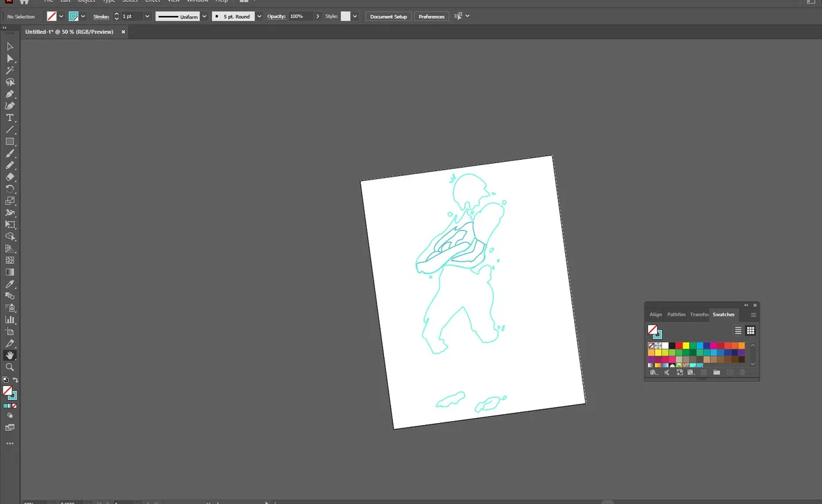The image size is (822, 504).
Task: Expand the Opacity slider arrow
Action: pyautogui.click(x=317, y=16)
